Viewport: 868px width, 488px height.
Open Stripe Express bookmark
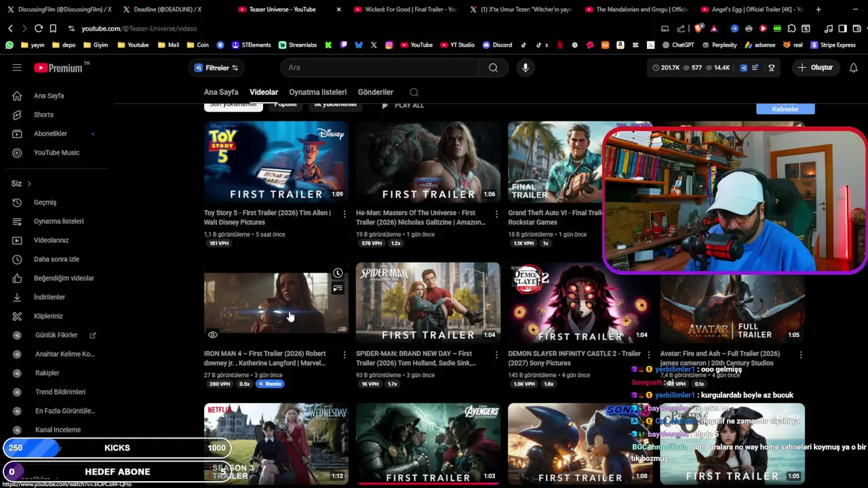coord(833,45)
